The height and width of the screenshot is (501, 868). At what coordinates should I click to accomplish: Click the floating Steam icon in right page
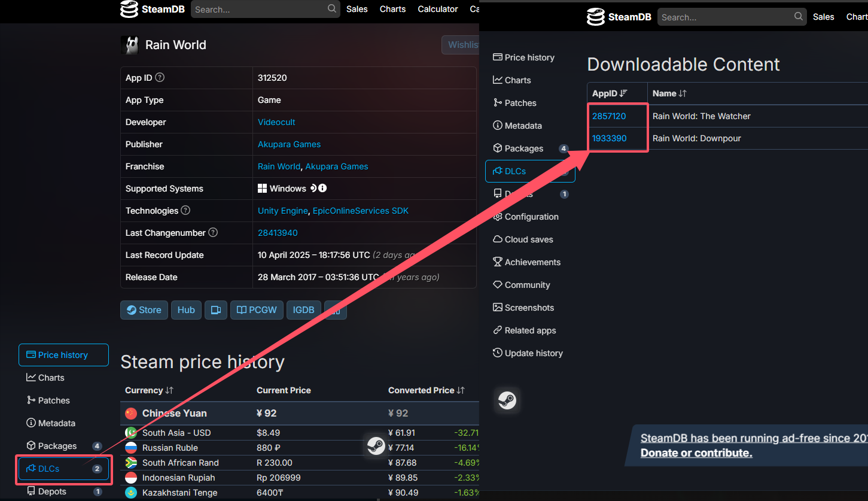click(507, 400)
